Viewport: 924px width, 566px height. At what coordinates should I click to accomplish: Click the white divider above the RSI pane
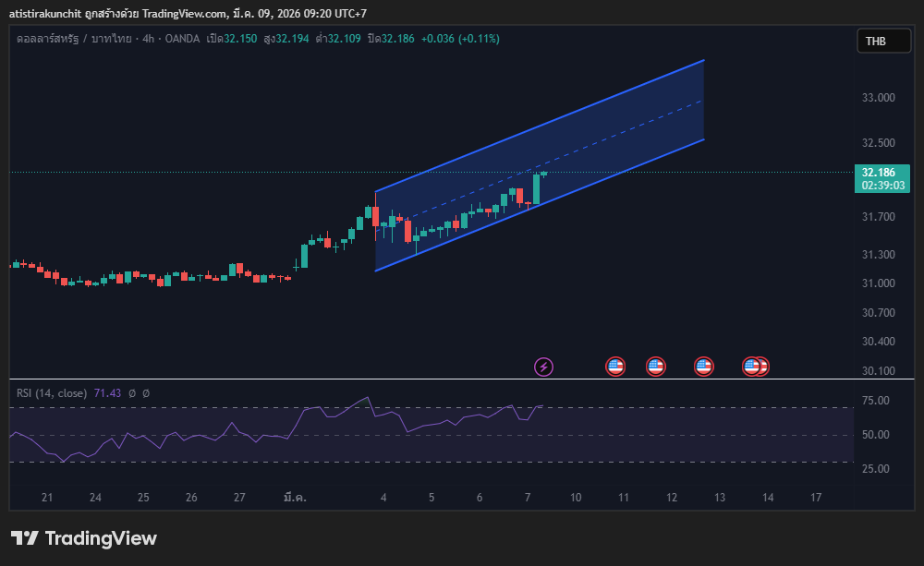pyautogui.click(x=462, y=379)
